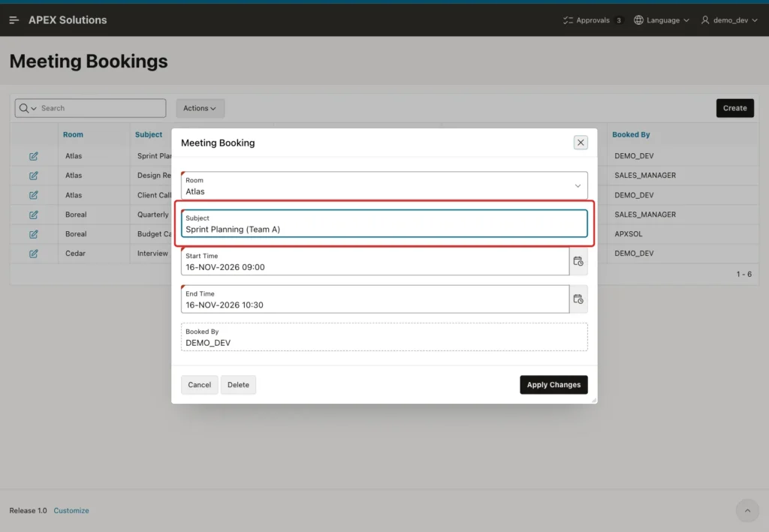Click the APXSOL booked-by cell
Screen dimensions: 769x532
(629, 233)
